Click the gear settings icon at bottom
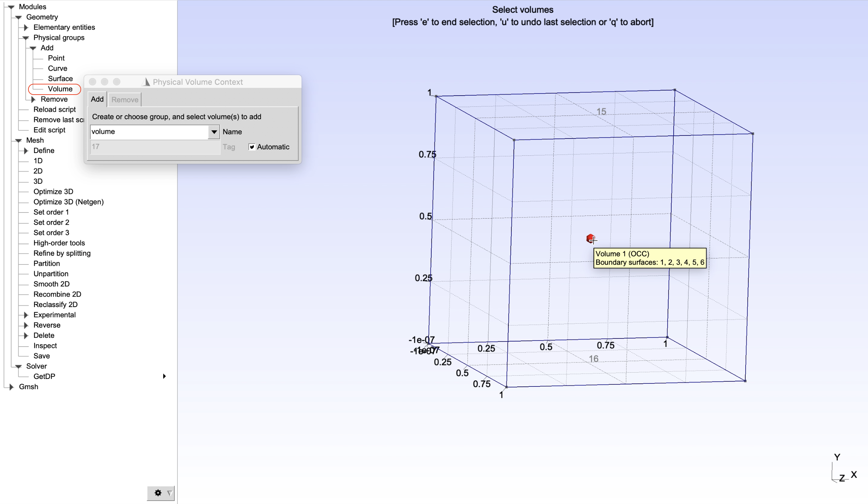 tap(158, 493)
